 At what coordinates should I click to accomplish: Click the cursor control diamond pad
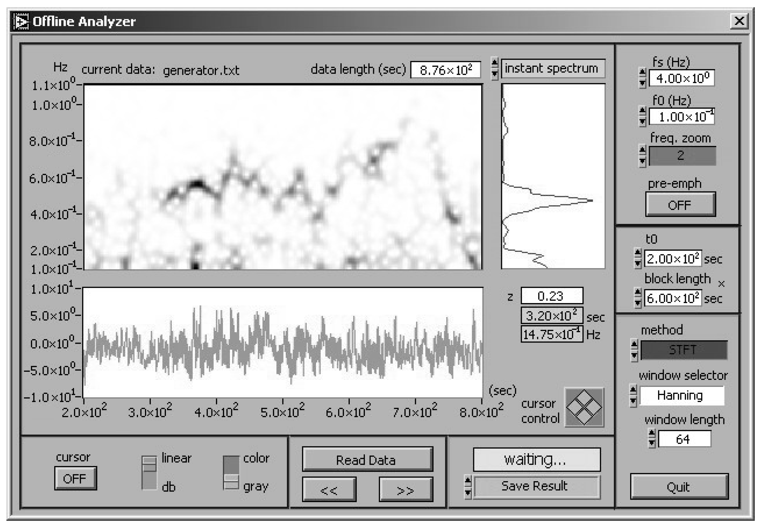[584, 407]
